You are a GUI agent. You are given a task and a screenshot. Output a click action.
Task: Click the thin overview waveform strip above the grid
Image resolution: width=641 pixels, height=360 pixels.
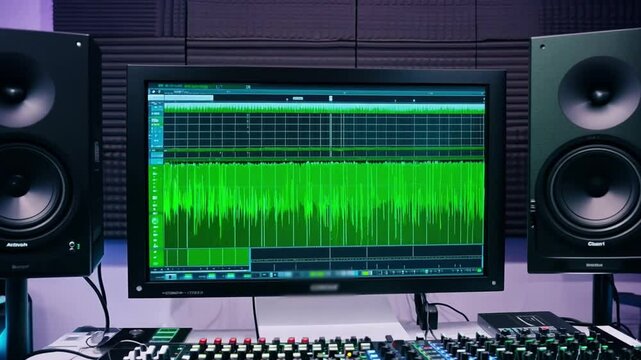[x=324, y=108]
